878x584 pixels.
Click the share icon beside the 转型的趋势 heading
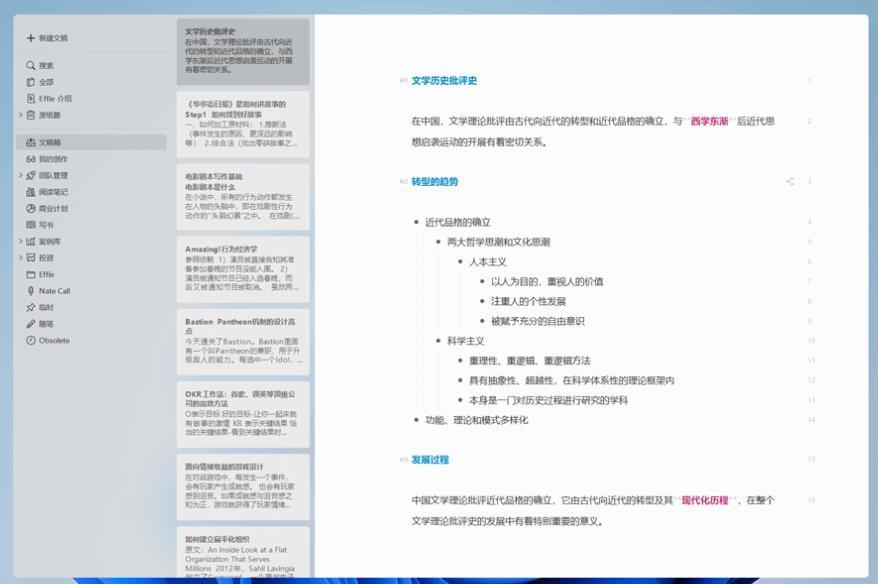pyautogui.click(x=790, y=181)
